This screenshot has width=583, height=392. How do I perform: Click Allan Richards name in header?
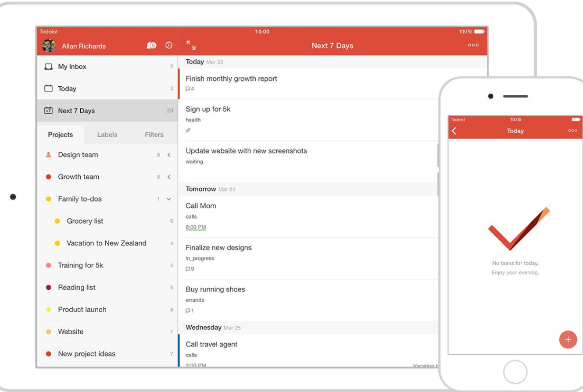84,46
